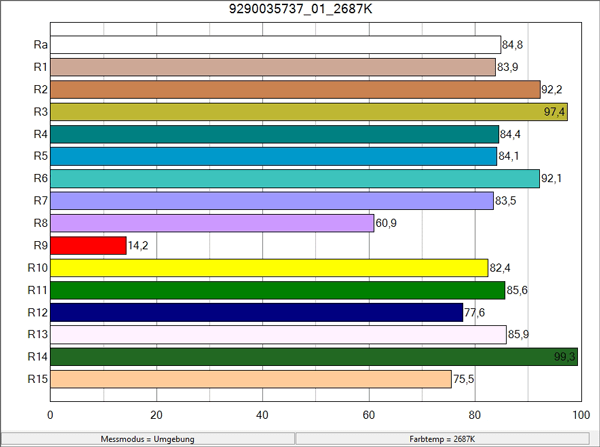The image size is (600, 447).
Task: Click the chart title 9290035737_01_2687K
Action: (300, 8)
